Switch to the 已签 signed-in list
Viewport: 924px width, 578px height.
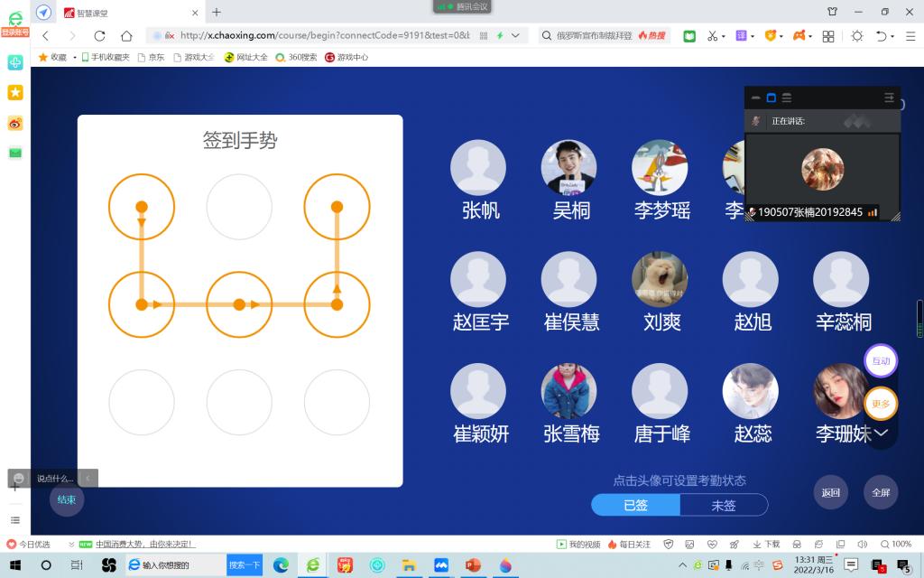point(635,505)
